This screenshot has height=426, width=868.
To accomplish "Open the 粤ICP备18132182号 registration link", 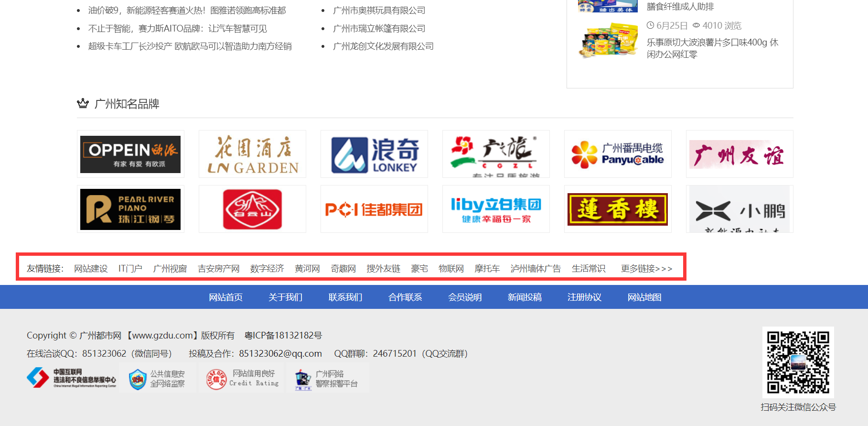I will tap(283, 336).
